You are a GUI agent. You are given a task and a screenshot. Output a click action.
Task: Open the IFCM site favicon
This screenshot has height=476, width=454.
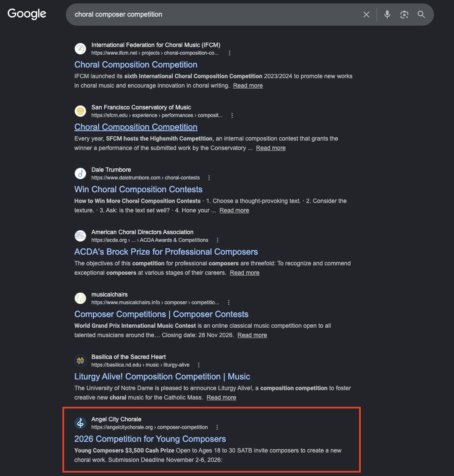coord(80,49)
